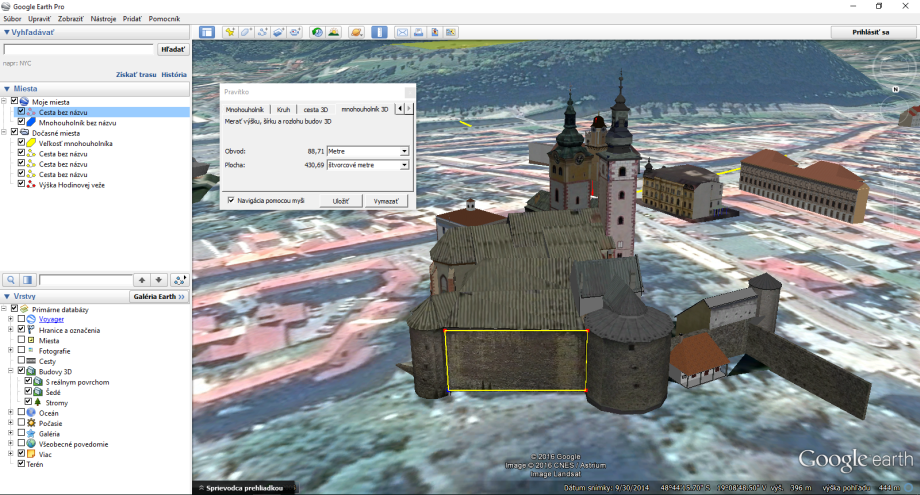Click the Hľadať search button
Viewport: 920px width, 495px height.
tap(172, 48)
